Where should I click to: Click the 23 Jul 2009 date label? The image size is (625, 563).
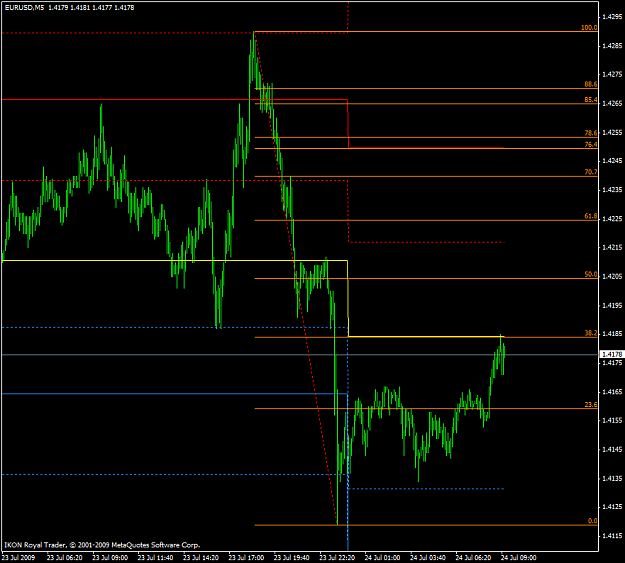18,557
